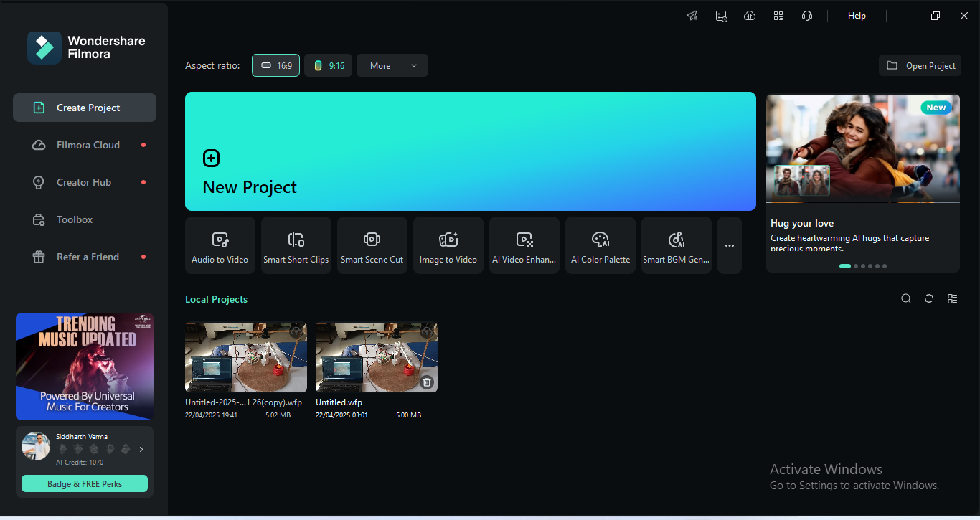The height and width of the screenshot is (520, 980).
Task: Search local projects with magnifier icon
Action: point(906,299)
